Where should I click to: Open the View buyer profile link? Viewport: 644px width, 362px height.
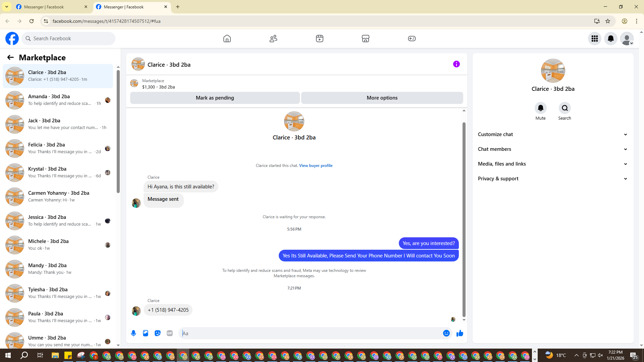click(x=316, y=166)
